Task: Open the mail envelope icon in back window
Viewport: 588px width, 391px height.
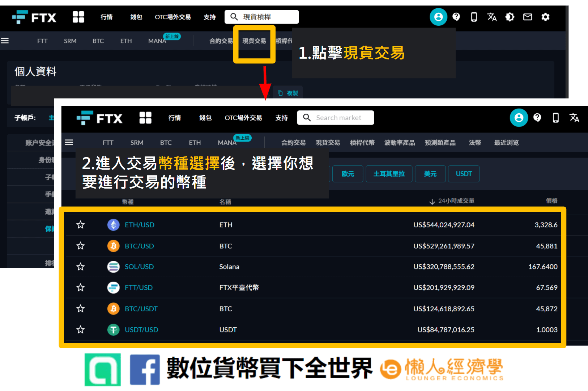Action: [528, 17]
